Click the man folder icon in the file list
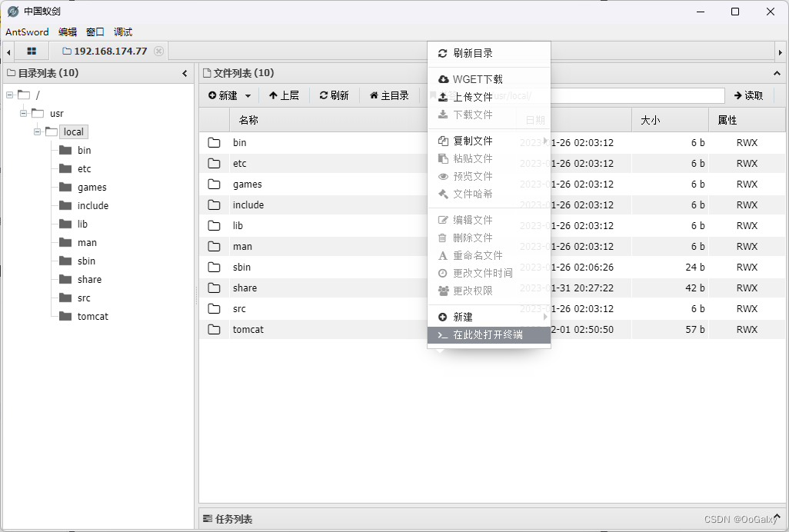This screenshot has height=532, width=789. (x=215, y=246)
